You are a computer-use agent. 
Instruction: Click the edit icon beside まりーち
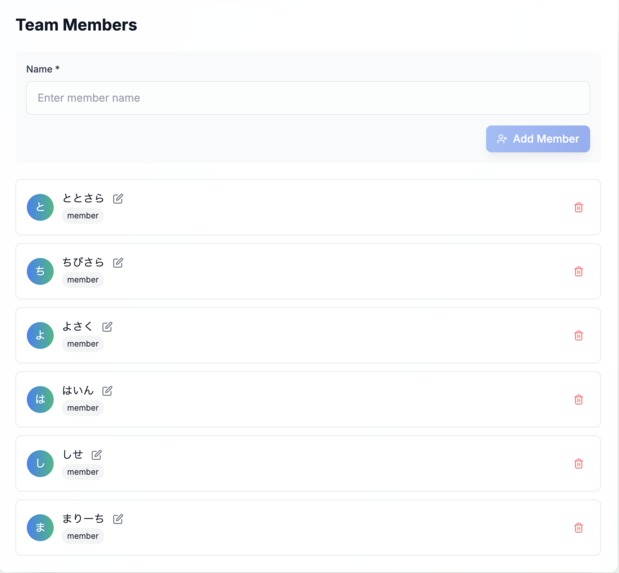click(118, 519)
